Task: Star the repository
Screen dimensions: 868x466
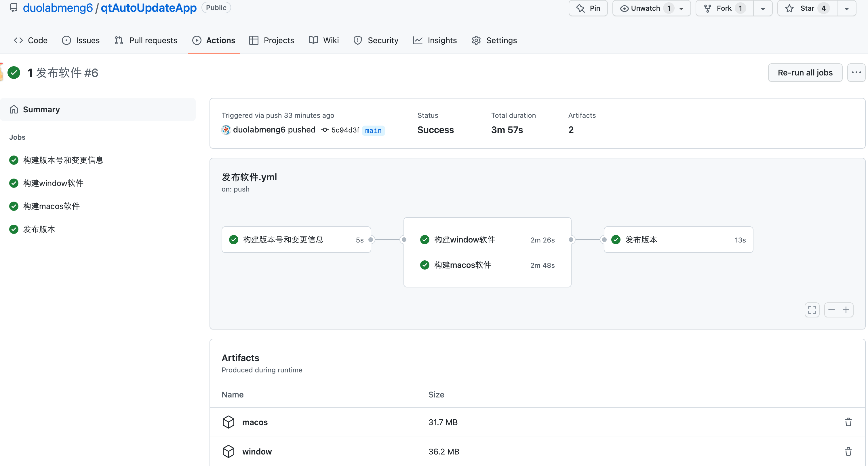Action: point(807,8)
